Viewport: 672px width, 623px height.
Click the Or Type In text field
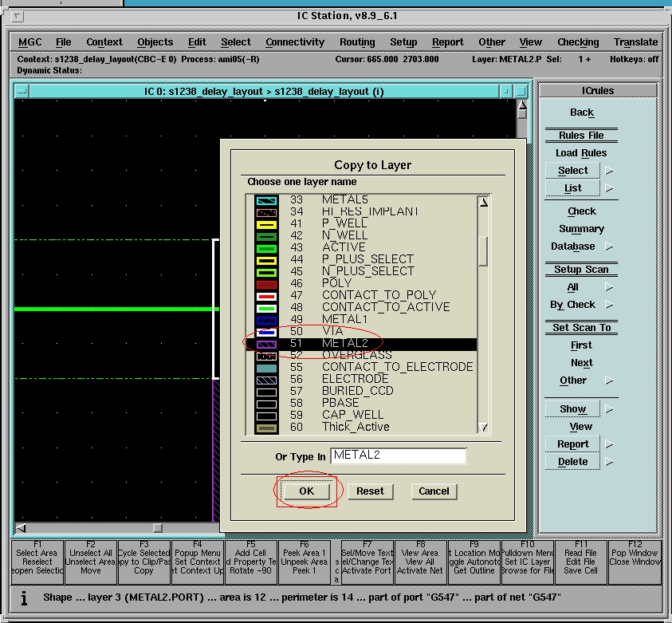coord(398,455)
